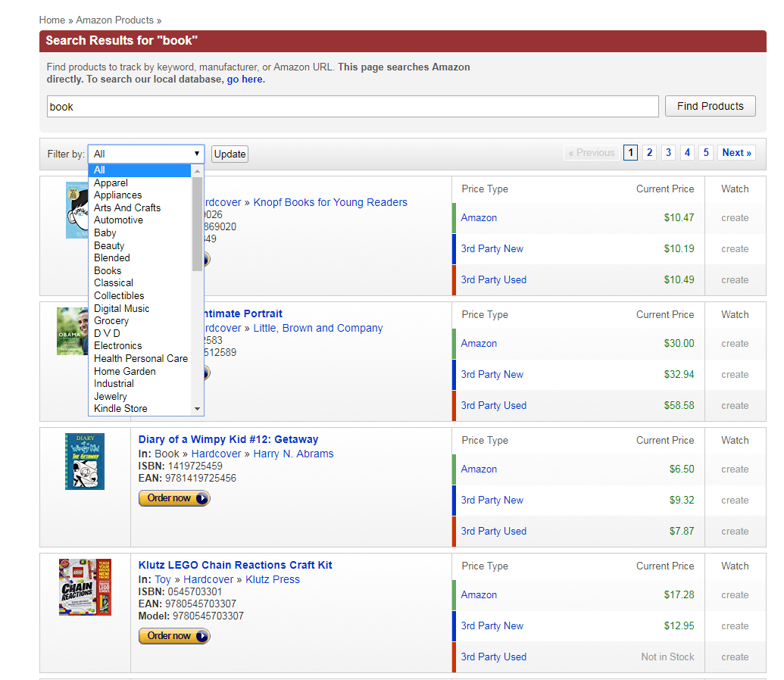Click Hardcover link for Wimpy Kid Getaway
Viewport: 784px width, 680px height.
point(216,454)
